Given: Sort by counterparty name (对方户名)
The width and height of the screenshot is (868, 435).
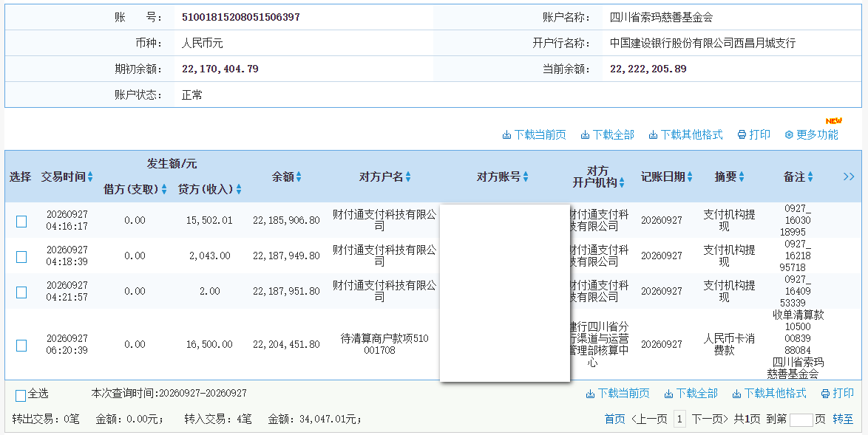Looking at the screenshot, I should pyautogui.click(x=408, y=177).
